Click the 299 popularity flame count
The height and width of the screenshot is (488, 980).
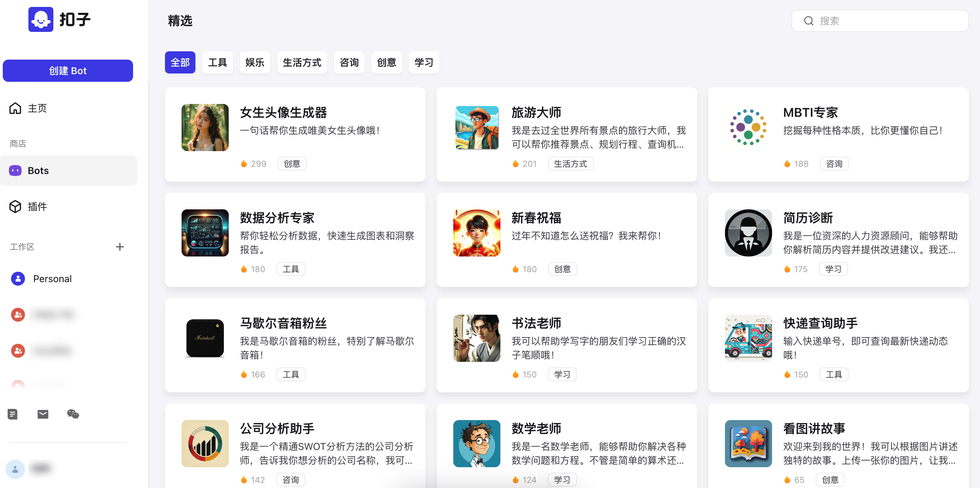[253, 164]
